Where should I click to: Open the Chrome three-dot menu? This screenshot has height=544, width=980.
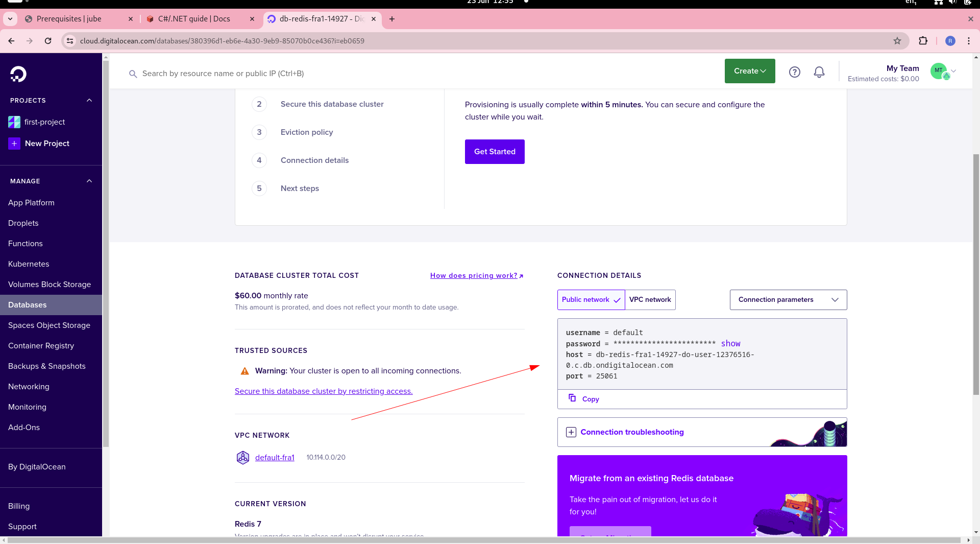click(x=968, y=41)
